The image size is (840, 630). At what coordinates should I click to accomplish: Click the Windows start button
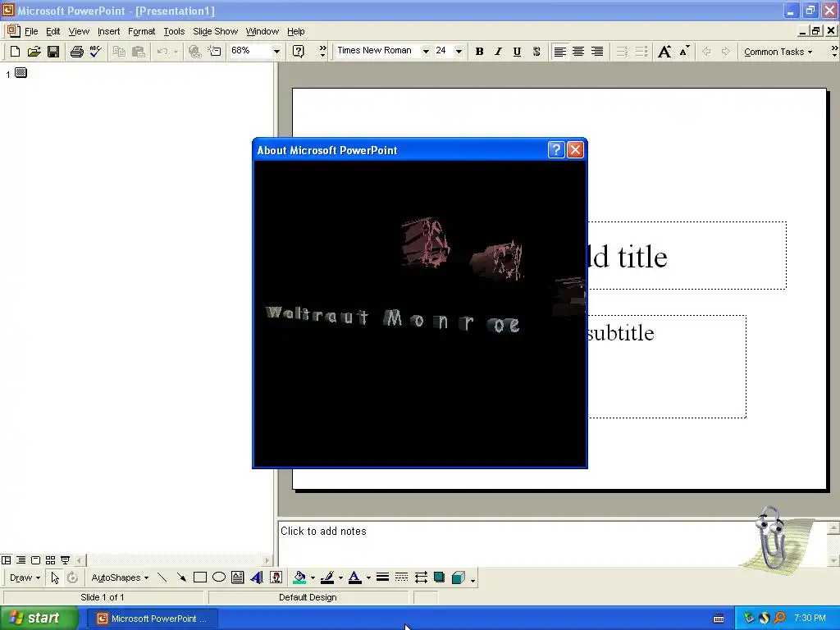click(x=38, y=619)
